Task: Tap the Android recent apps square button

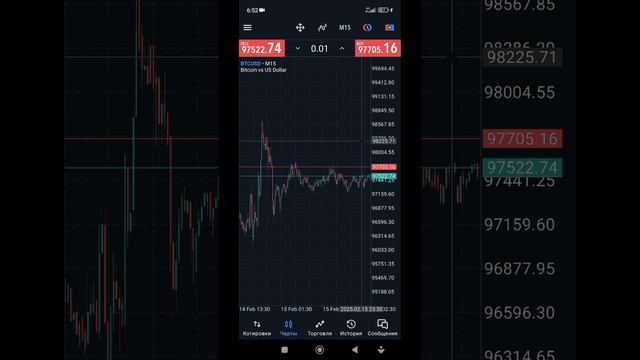Action: pyautogui.click(x=284, y=350)
